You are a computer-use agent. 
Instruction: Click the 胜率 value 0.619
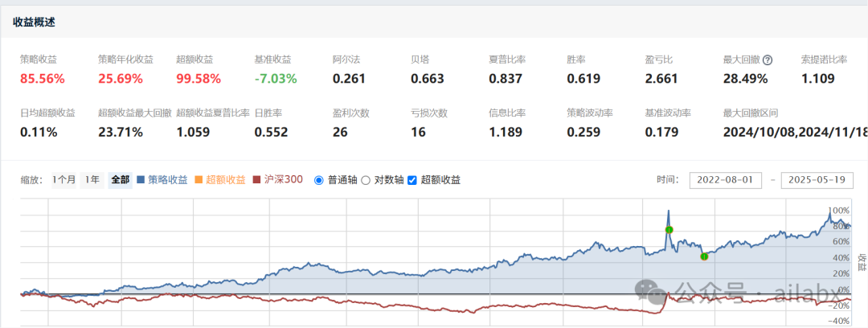point(583,79)
